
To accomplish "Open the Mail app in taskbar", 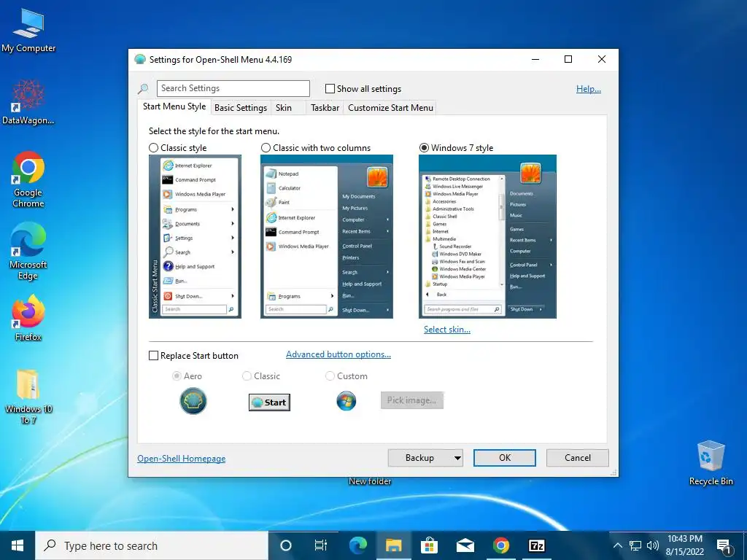I will tap(465, 545).
